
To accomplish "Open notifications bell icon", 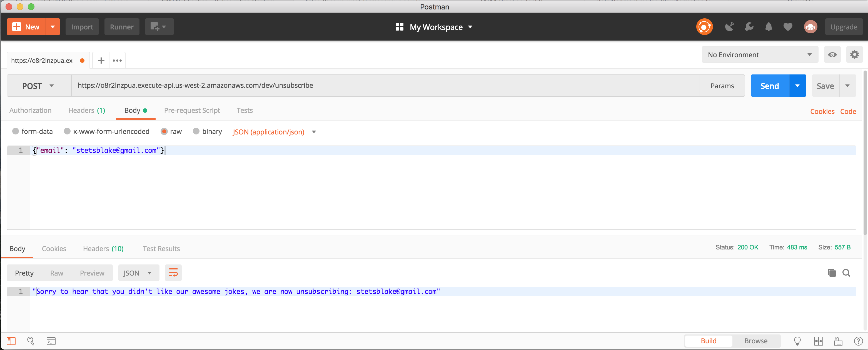I will pos(769,27).
